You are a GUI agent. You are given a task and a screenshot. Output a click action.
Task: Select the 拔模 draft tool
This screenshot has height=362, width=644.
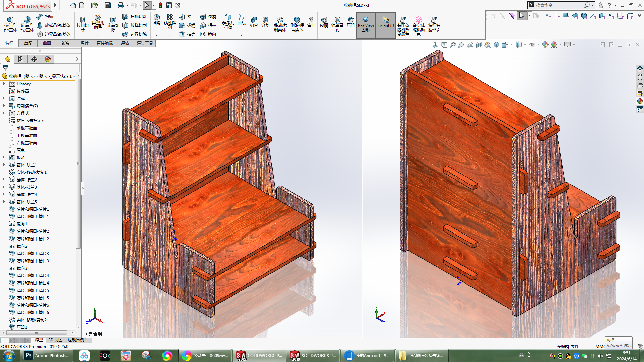(x=187, y=25)
